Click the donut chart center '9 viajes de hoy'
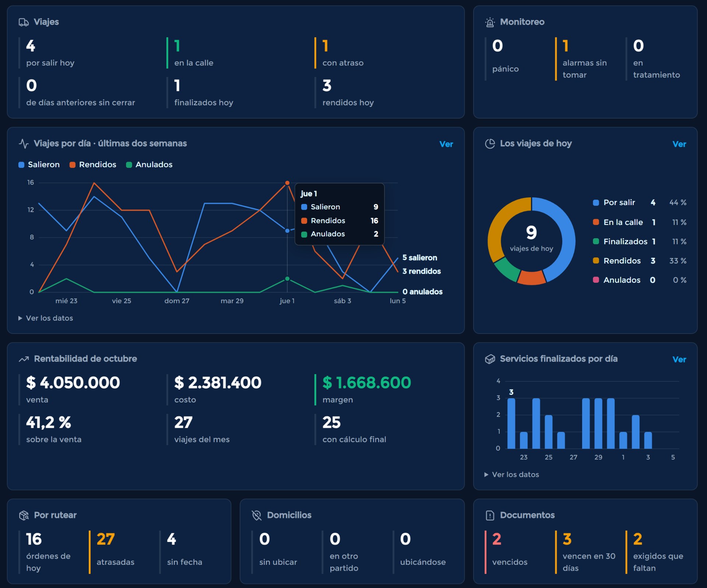The height and width of the screenshot is (588, 707). pos(531,238)
